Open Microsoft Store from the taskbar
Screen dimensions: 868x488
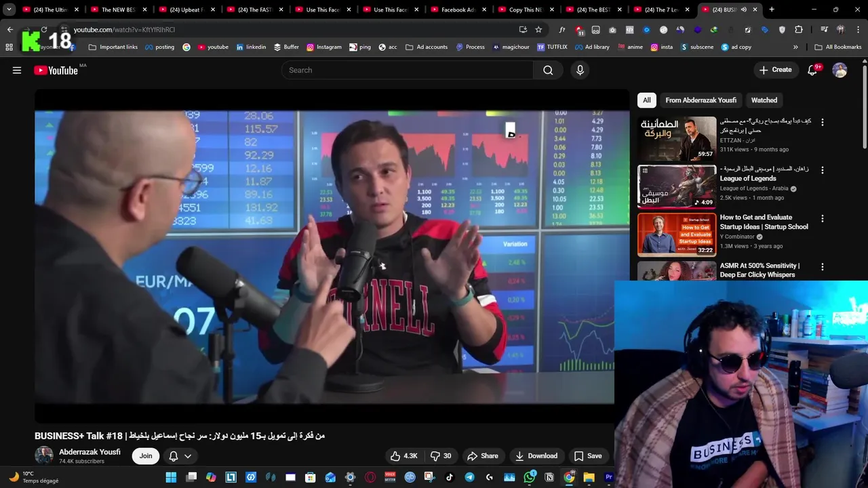pyautogui.click(x=311, y=477)
